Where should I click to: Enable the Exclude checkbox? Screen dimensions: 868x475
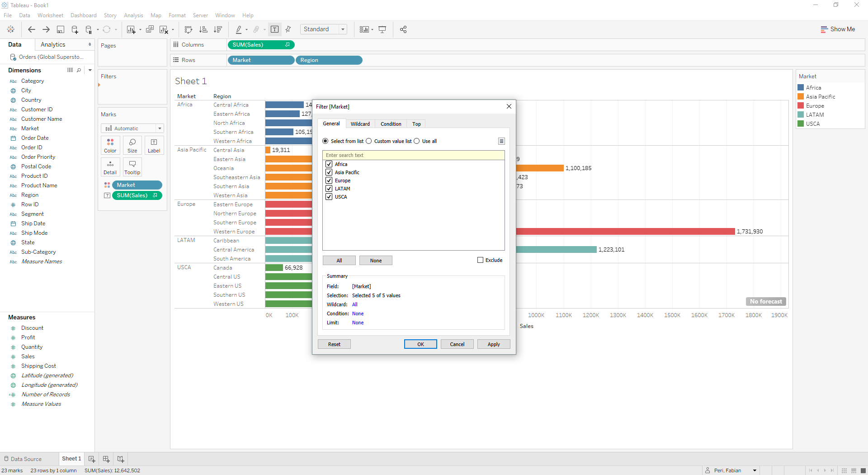coord(481,260)
